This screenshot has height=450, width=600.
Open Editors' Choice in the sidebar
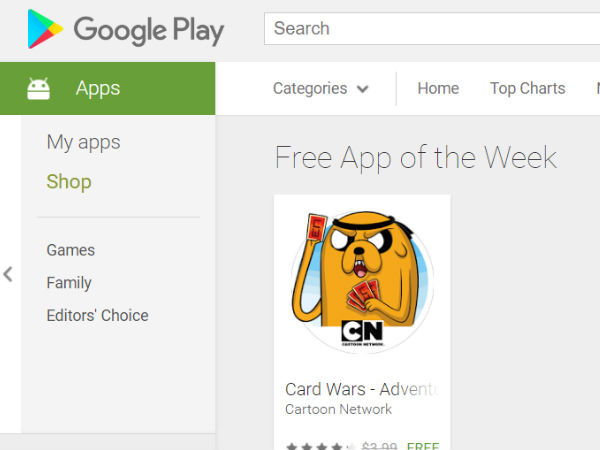tap(98, 316)
